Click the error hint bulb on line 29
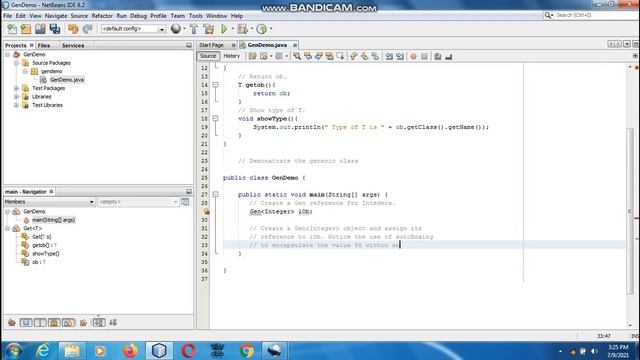Image resolution: width=640 pixels, height=360 pixels. tap(207, 211)
